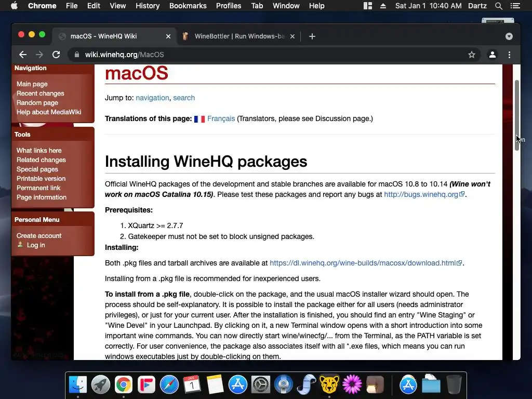The height and width of the screenshot is (399, 532).
Task: Go to a Random page
Action: click(x=37, y=102)
